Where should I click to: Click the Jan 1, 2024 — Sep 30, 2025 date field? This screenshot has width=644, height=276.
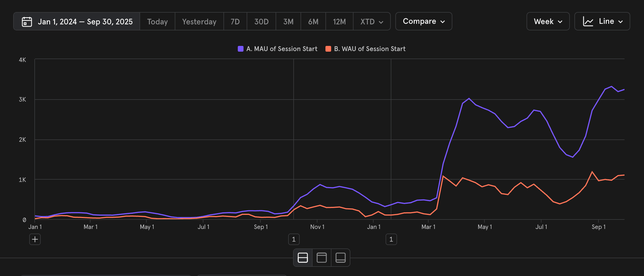(86, 21)
